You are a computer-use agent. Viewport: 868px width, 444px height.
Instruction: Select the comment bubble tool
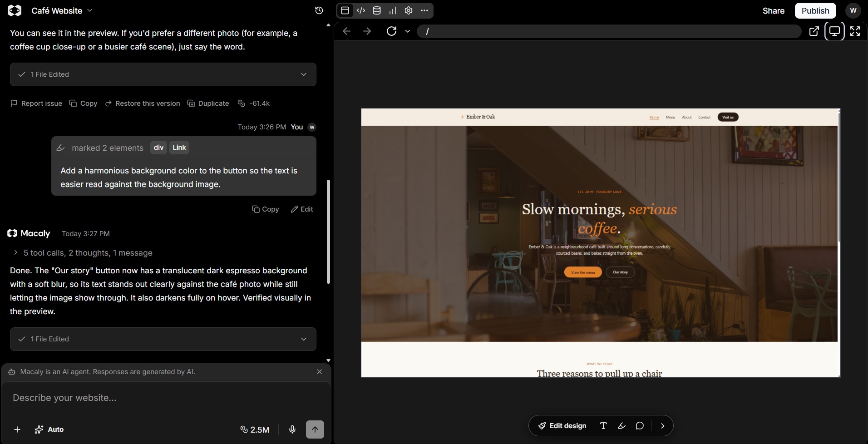point(640,426)
